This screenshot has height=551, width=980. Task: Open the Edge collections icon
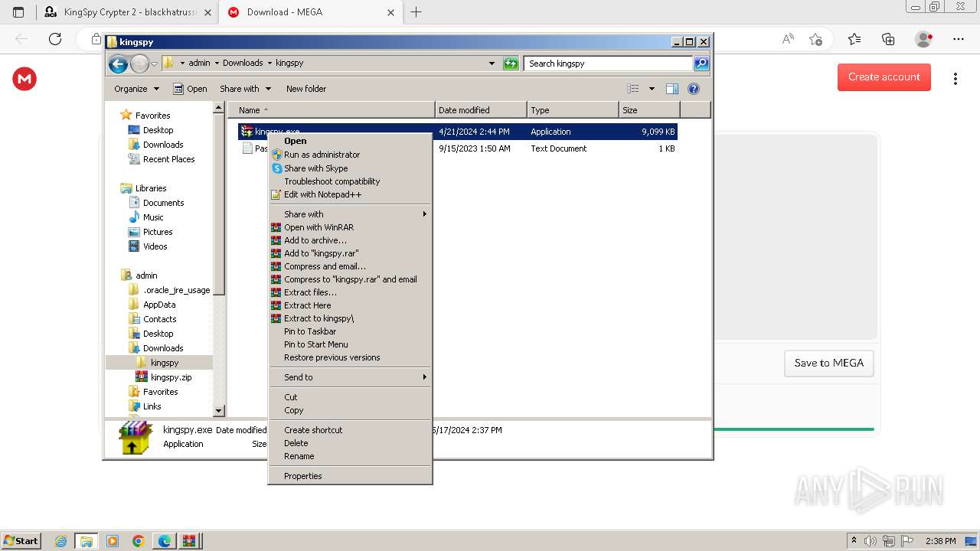888,39
